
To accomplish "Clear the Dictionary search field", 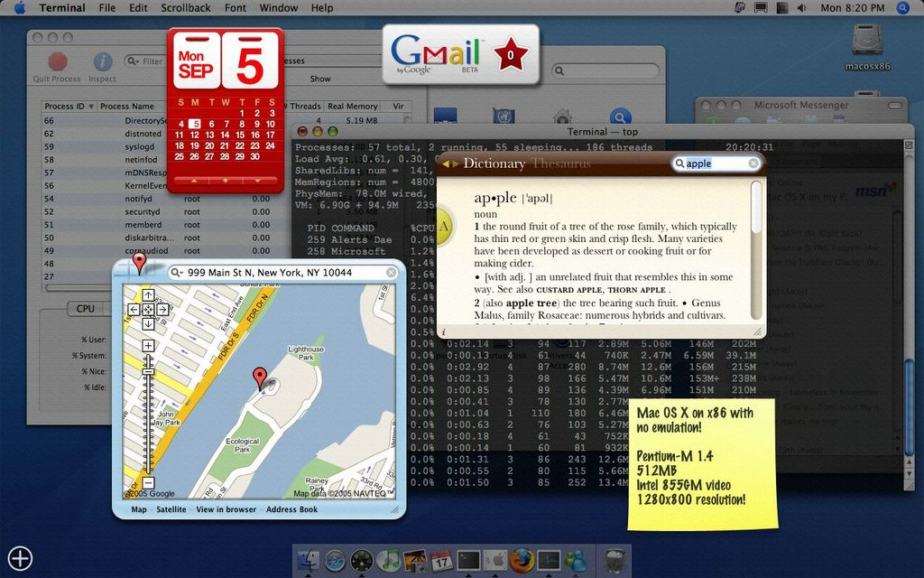I will coord(753,163).
